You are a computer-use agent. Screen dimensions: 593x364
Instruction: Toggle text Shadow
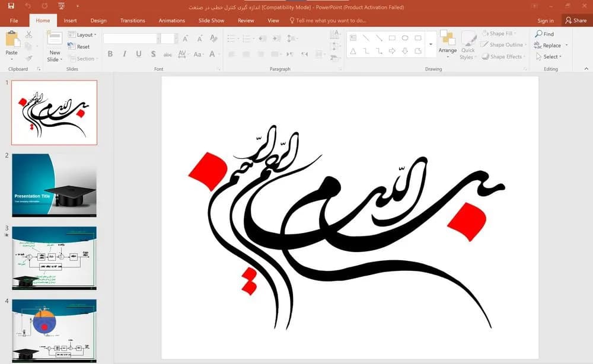pyautogui.click(x=153, y=54)
